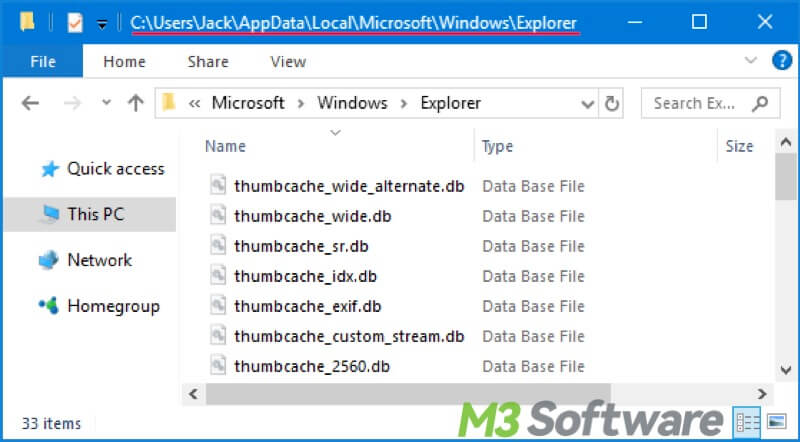
Task: Click the This PC computer icon
Action: [49, 214]
